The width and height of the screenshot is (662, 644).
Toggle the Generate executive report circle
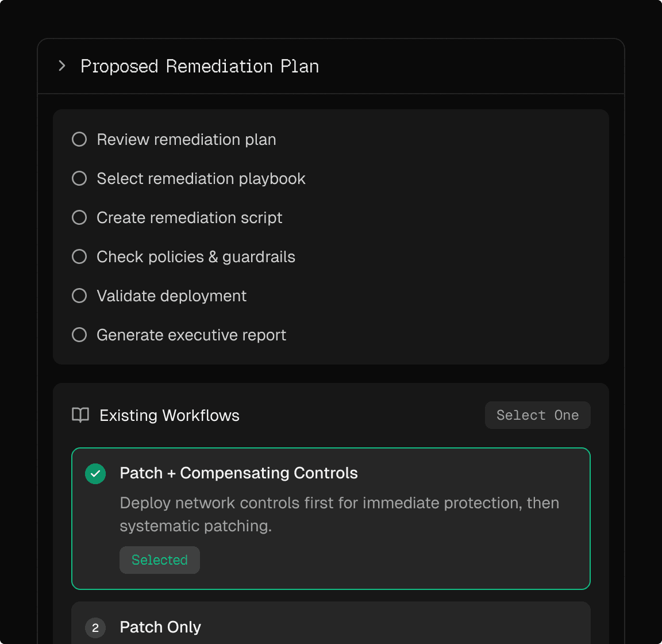[x=79, y=335]
